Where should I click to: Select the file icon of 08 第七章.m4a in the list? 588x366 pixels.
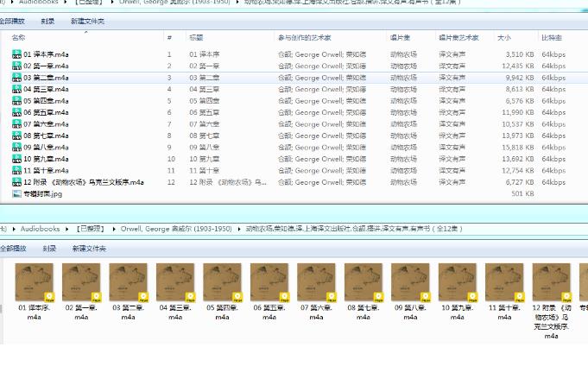coord(16,136)
